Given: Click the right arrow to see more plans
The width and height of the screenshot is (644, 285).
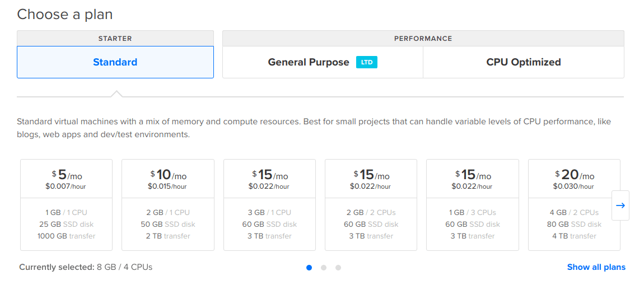Looking at the screenshot, I should point(620,205).
